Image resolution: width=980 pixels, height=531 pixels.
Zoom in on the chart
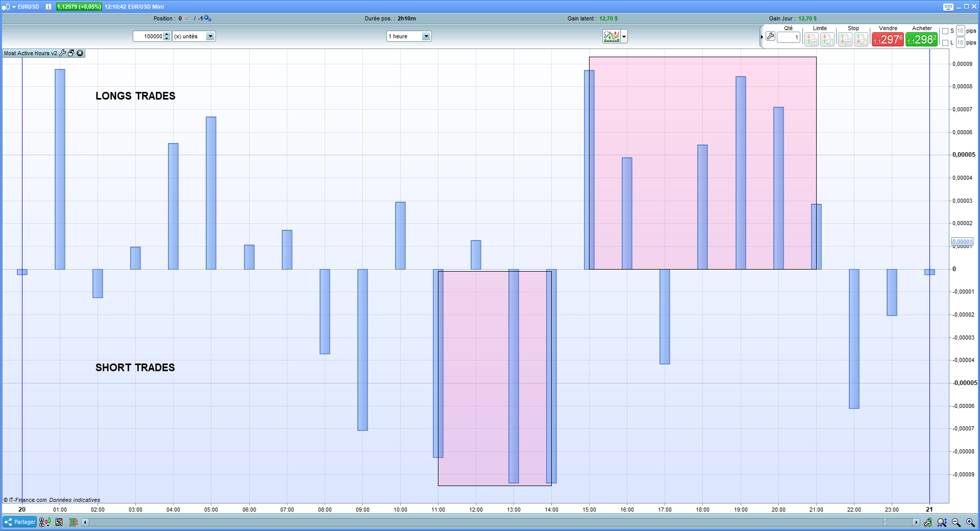971,522
